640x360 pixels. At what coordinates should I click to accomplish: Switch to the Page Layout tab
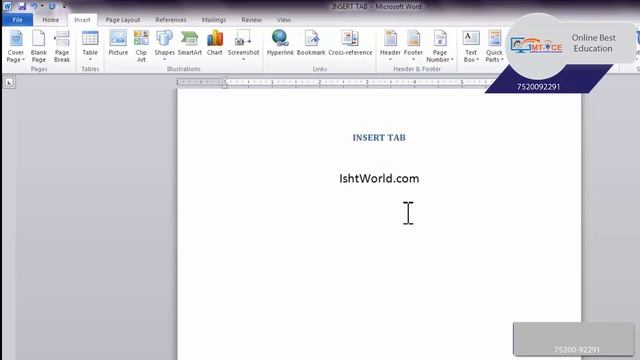tap(122, 20)
